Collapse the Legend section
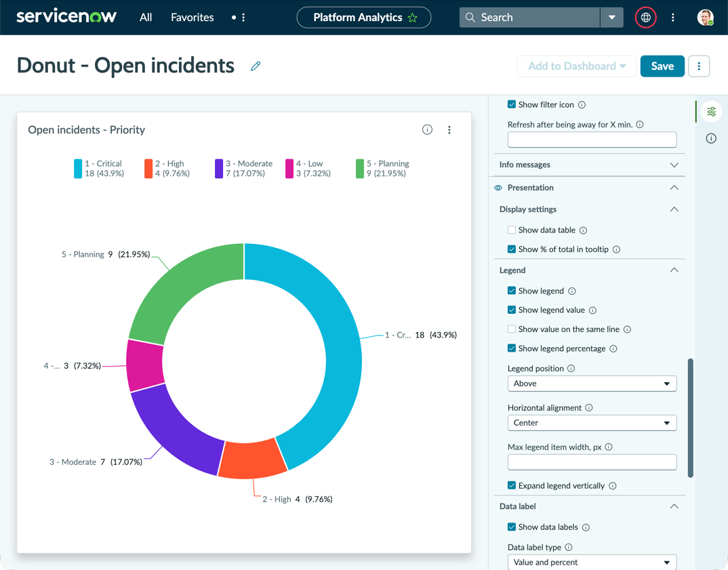Screen dimensions: 728x570 (674, 270)
